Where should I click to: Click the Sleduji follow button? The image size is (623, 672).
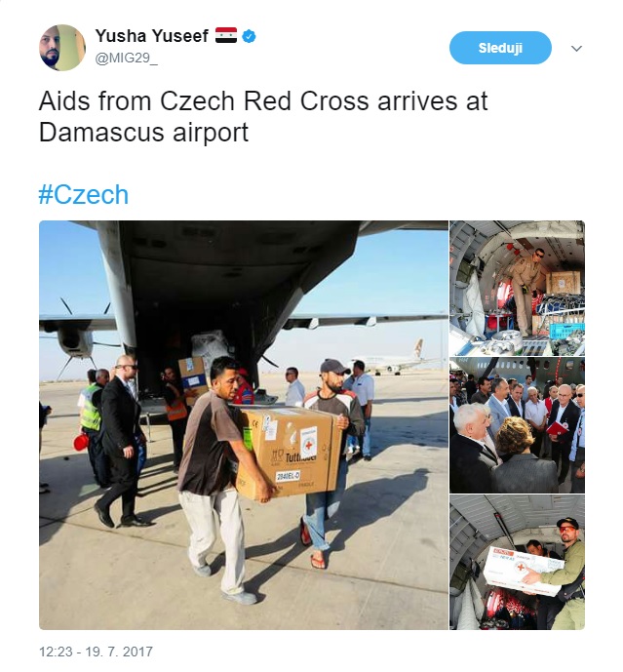coord(500,48)
